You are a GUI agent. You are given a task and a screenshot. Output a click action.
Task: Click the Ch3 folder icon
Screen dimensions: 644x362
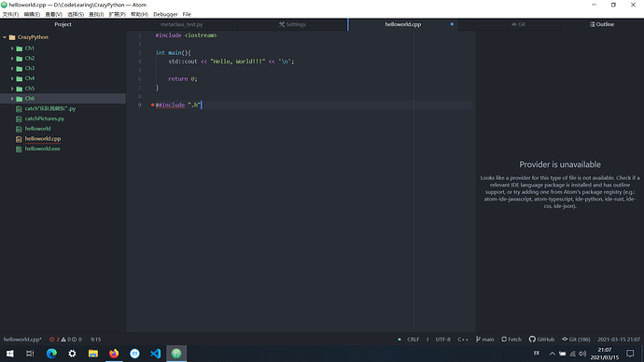pyautogui.click(x=20, y=68)
